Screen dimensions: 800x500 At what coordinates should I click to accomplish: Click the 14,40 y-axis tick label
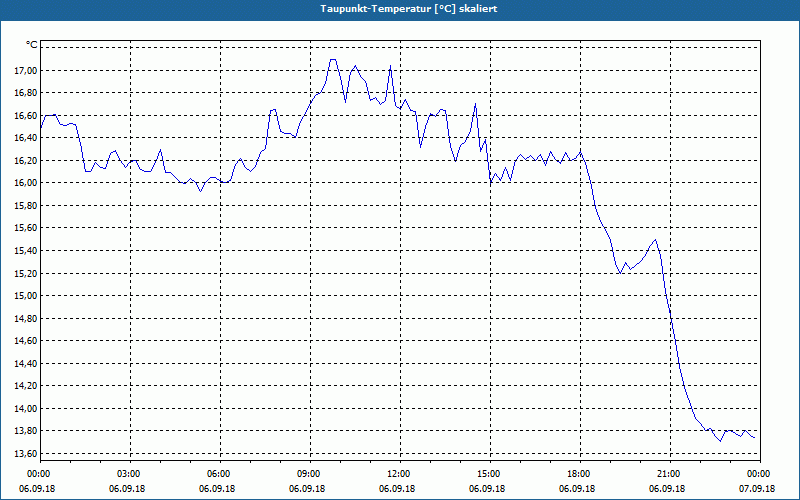25,364
